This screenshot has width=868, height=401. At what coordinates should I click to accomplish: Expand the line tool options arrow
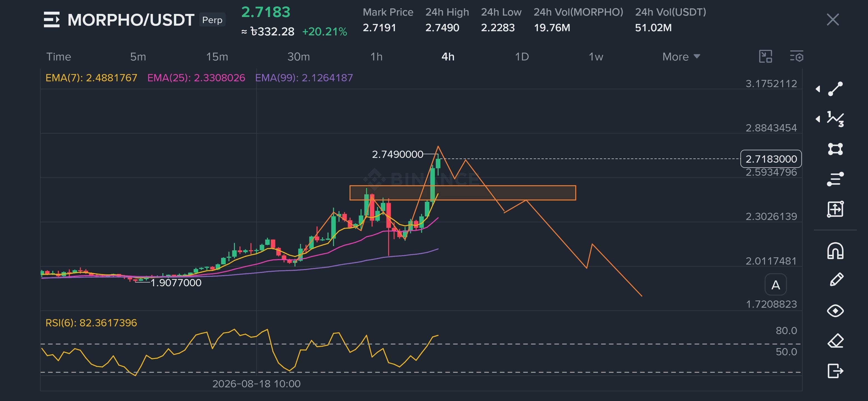818,89
